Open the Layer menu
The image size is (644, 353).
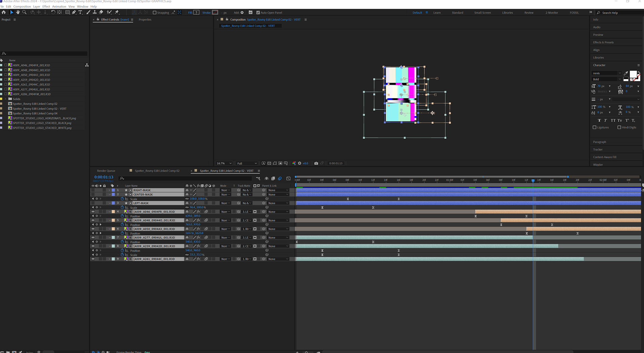pos(37,6)
